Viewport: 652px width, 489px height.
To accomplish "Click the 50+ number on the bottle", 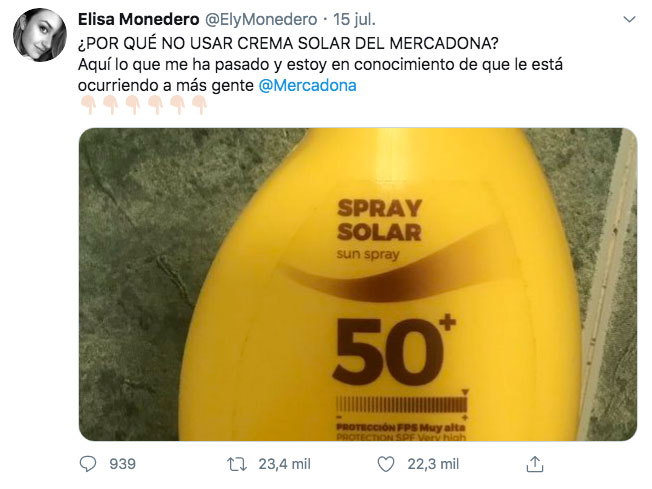I will click(394, 352).
